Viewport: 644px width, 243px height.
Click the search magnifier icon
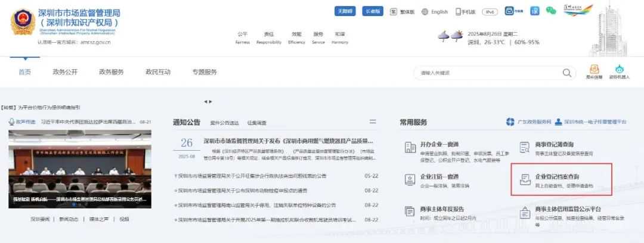[567, 73]
